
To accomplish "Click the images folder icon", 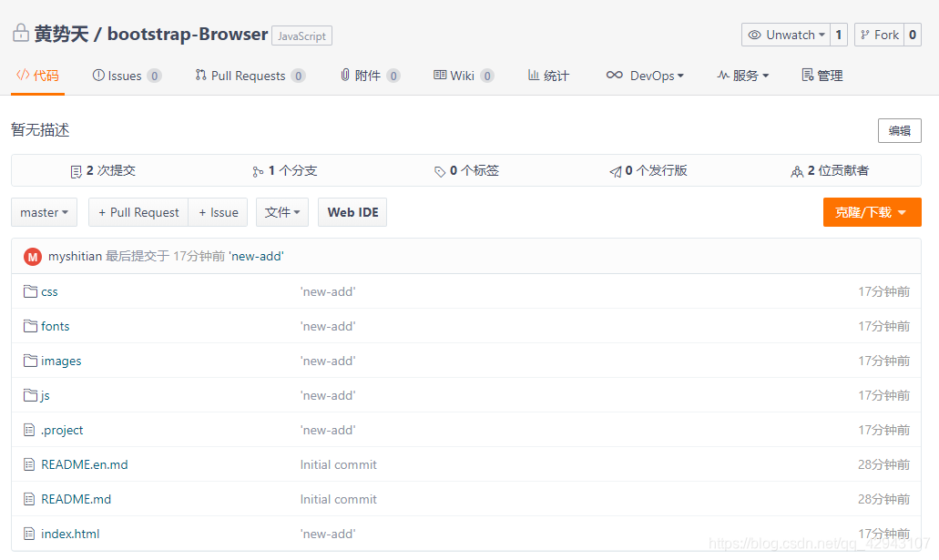I will (x=30, y=361).
